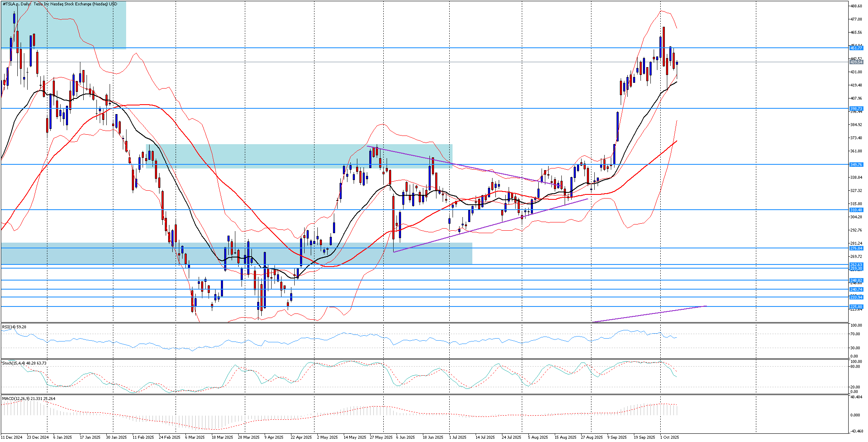The image size is (868, 442).
Task: Click the 15 Aug 2025 date label
Action: (565, 437)
